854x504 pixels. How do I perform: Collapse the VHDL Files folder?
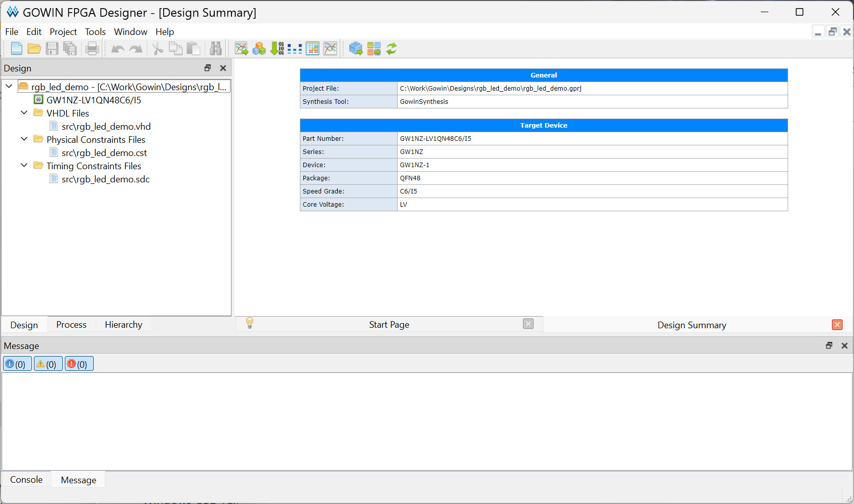click(x=24, y=112)
